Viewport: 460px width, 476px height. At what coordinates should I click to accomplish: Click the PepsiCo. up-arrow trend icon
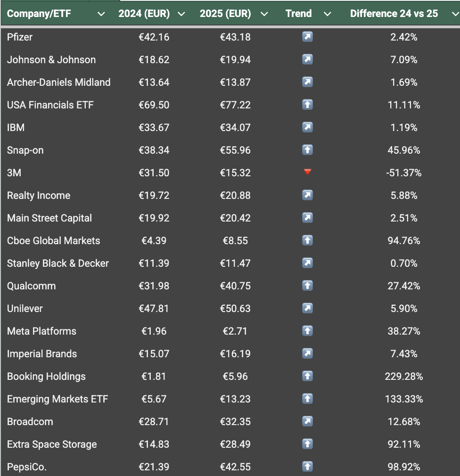307,466
